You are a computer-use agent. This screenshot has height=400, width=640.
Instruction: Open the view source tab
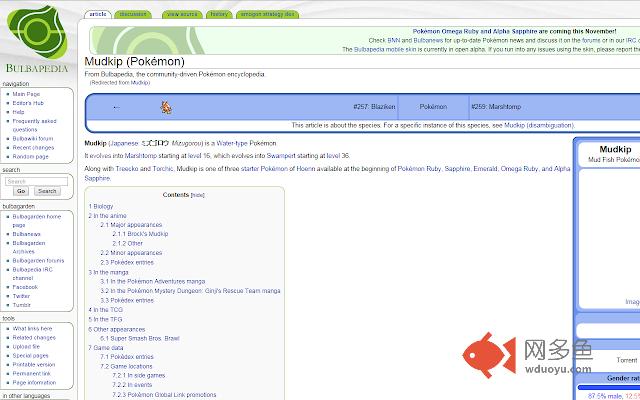click(182, 14)
